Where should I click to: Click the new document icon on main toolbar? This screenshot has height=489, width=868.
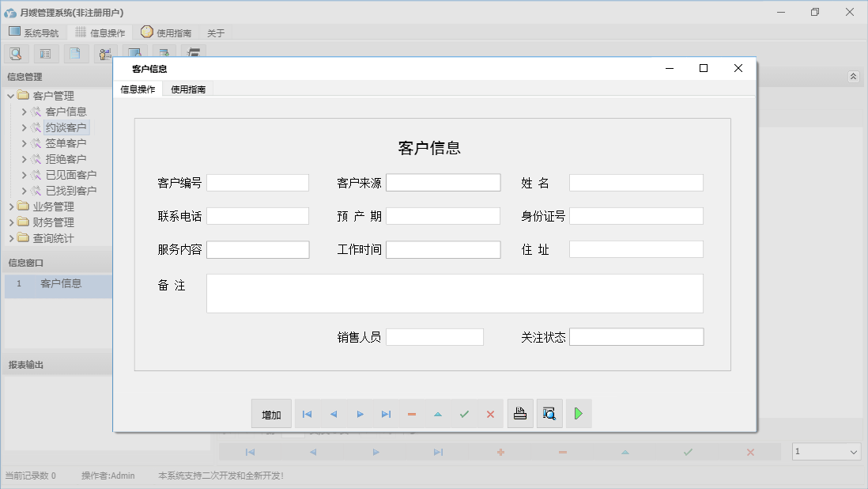(x=75, y=53)
